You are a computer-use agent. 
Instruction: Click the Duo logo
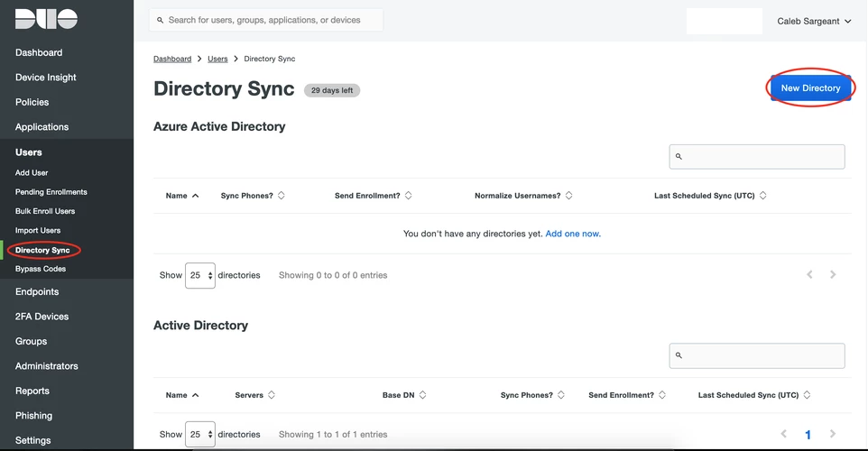coord(47,19)
